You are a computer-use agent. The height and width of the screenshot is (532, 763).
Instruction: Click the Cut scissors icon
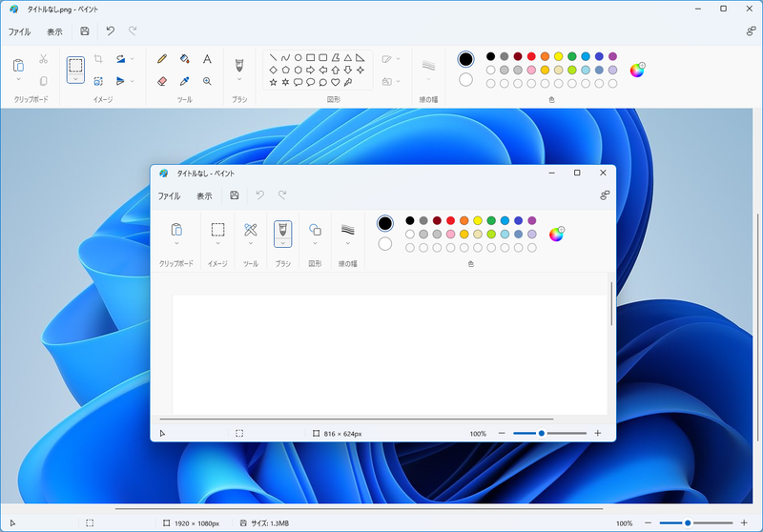43,59
